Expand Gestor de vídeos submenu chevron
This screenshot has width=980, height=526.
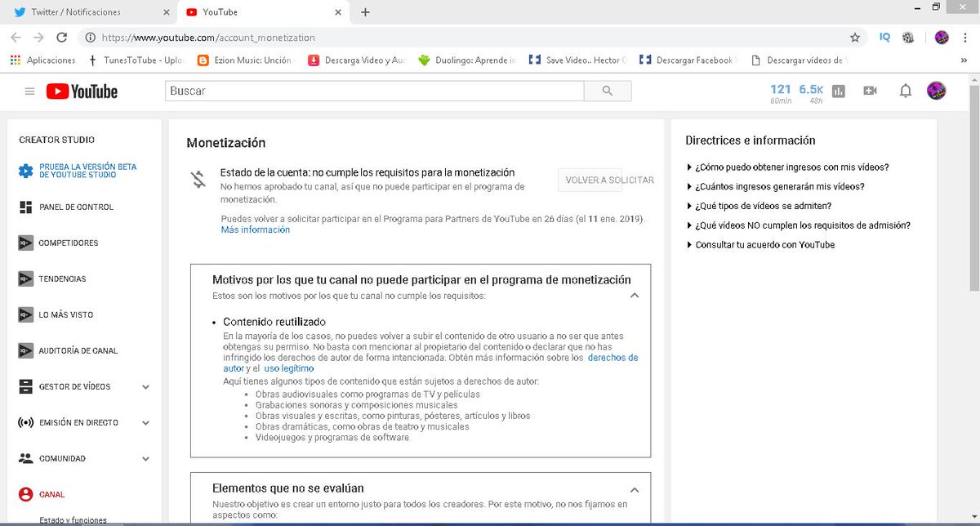[145, 387]
